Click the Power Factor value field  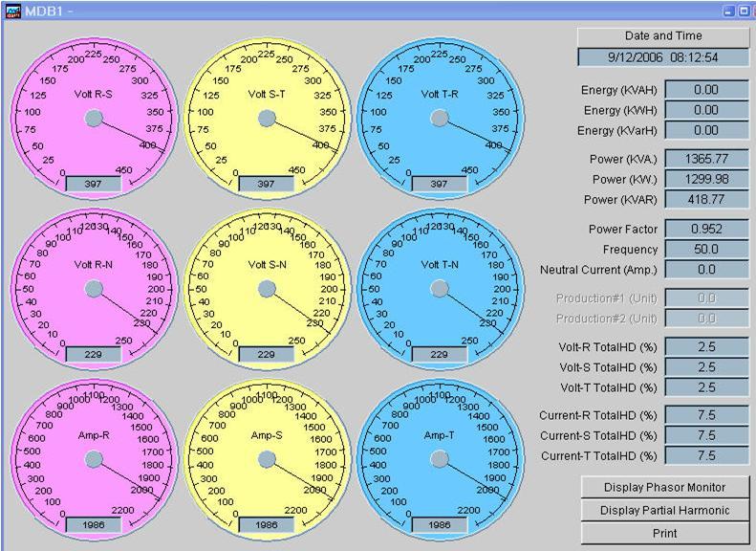(x=706, y=229)
